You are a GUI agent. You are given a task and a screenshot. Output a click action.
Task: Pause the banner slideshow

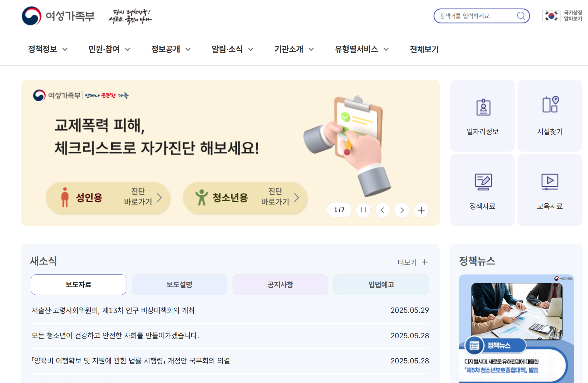tap(363, 210)
